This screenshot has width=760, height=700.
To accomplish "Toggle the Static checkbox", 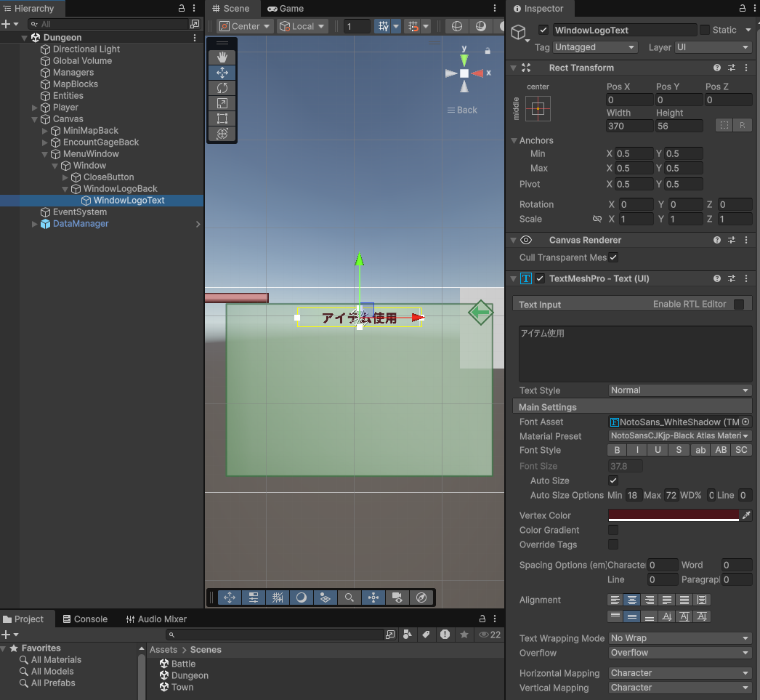I will click(x=704, y=30).
